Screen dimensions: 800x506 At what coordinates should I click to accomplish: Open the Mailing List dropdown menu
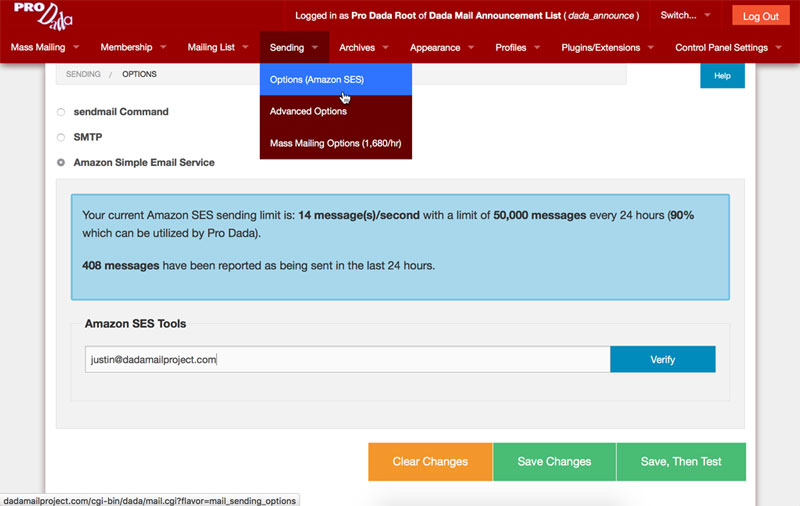[217, 47]
